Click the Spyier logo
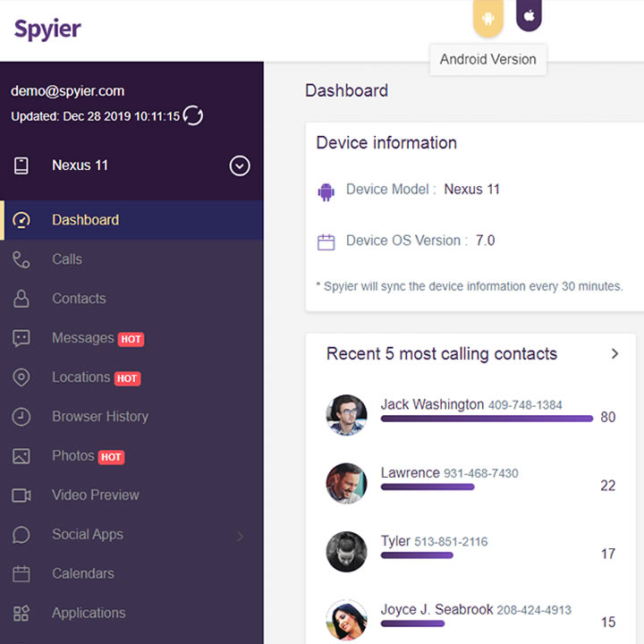 point(47,30)
